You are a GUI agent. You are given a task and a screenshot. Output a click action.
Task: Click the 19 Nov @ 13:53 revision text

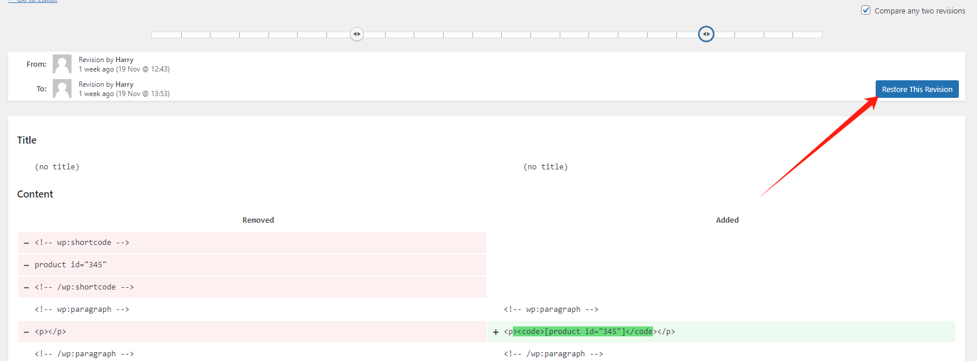tap(124, 94)
